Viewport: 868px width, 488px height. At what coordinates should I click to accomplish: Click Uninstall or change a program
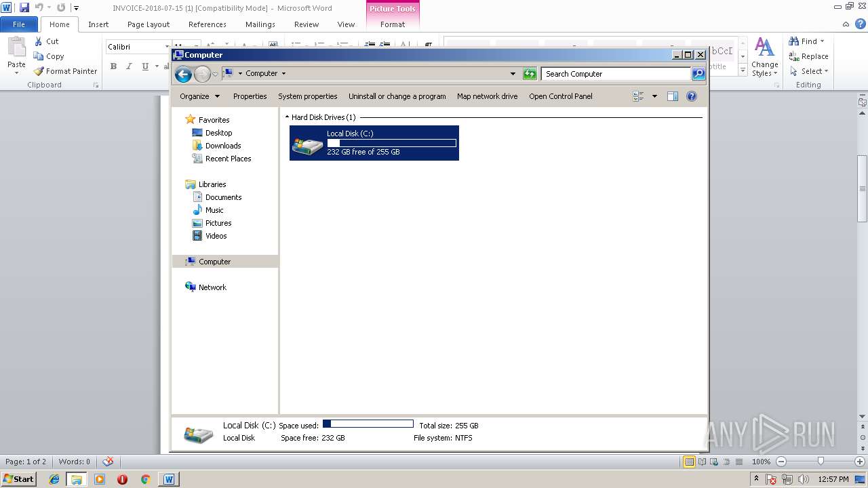pos(397,96)
